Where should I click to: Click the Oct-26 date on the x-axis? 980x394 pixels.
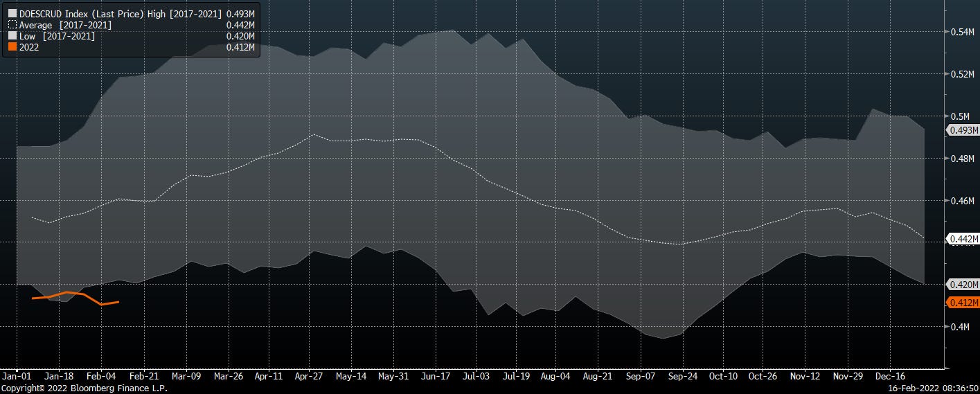(762, 376)
